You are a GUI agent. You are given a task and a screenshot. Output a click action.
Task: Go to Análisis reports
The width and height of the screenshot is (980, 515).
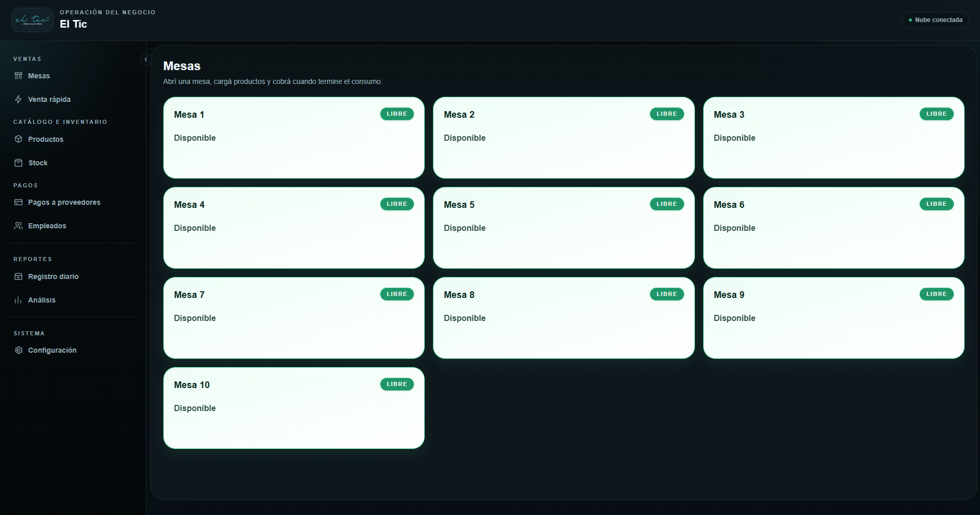[72, 300]
